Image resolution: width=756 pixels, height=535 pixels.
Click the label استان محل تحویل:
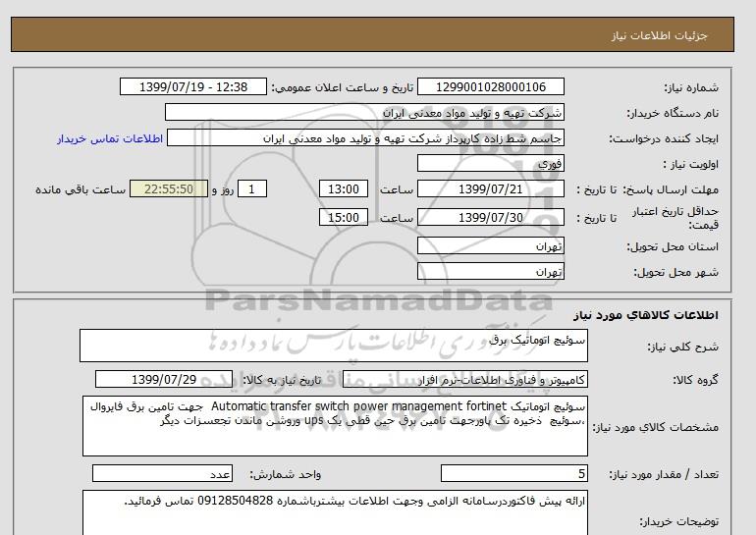point(673,246)
